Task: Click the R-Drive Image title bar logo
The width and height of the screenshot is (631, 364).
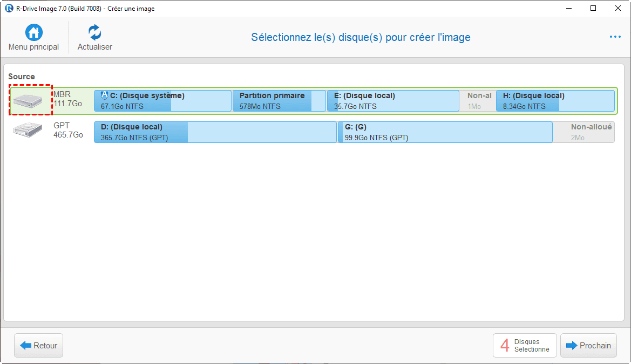Action: pyautogui.click(x=9, y=8)
